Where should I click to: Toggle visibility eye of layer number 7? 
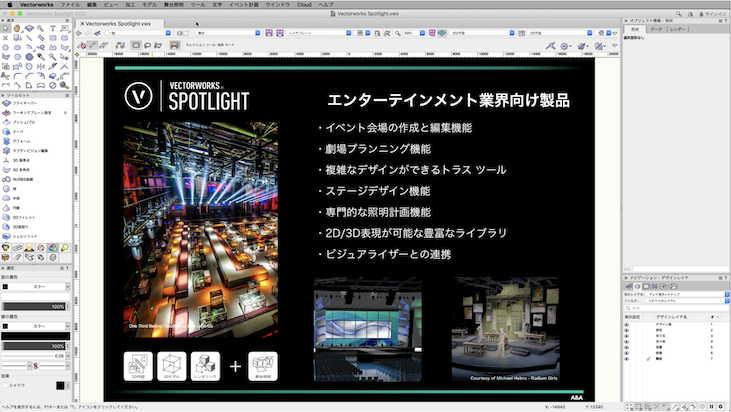click(627, 359)
